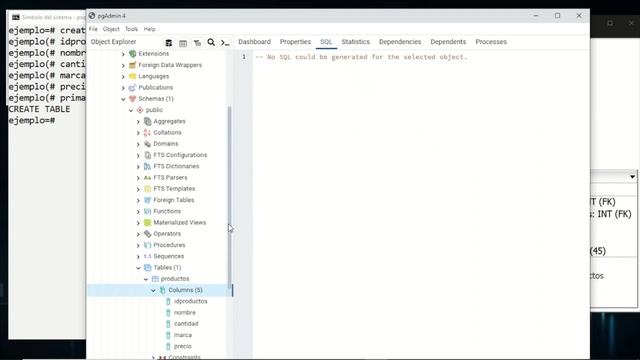Collapse the Tables (1) node
640x360 pixels.
tap(138, 268)
